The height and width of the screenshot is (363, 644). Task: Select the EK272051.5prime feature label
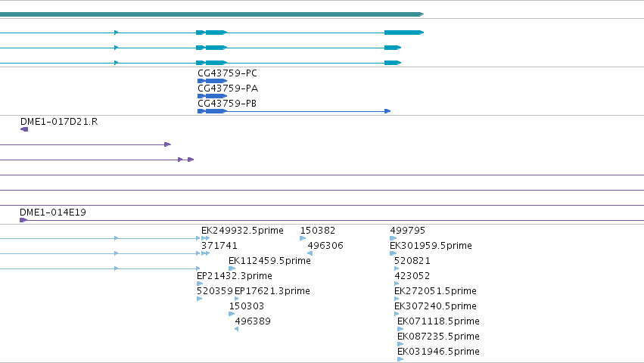click(435, 291)
